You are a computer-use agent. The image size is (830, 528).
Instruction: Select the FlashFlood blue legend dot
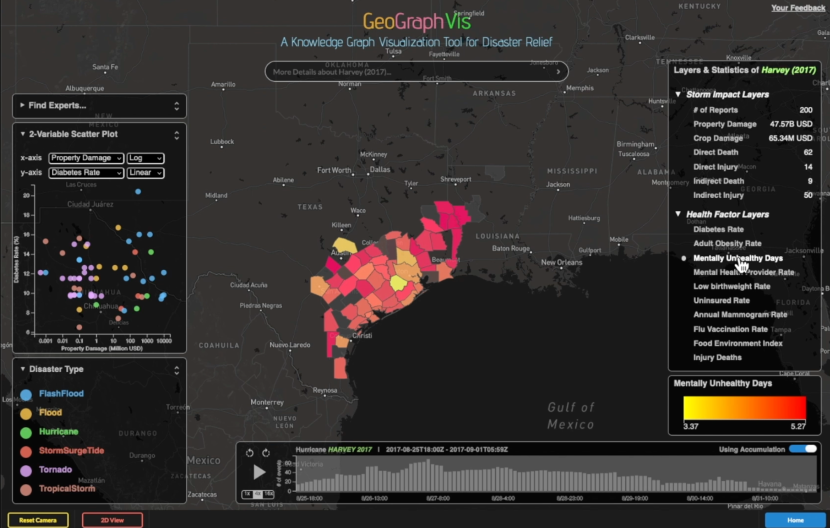(26, 394)
